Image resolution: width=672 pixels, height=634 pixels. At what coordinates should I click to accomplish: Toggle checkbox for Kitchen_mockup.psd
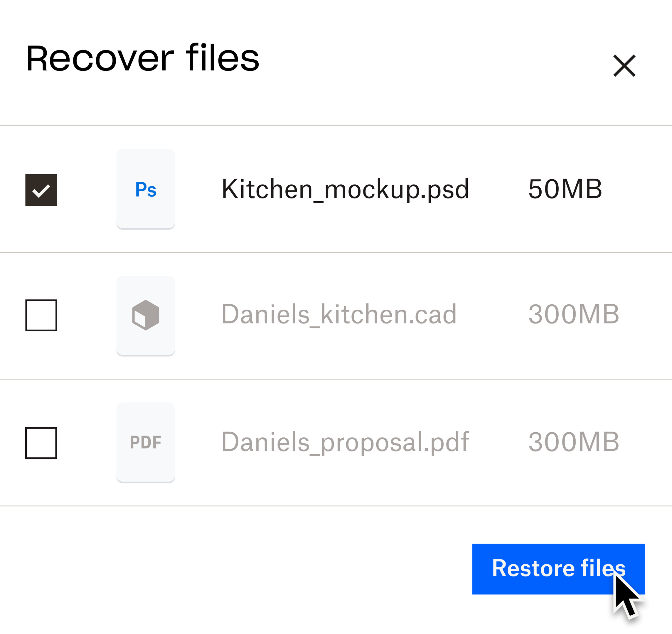(x=42, y=190)
